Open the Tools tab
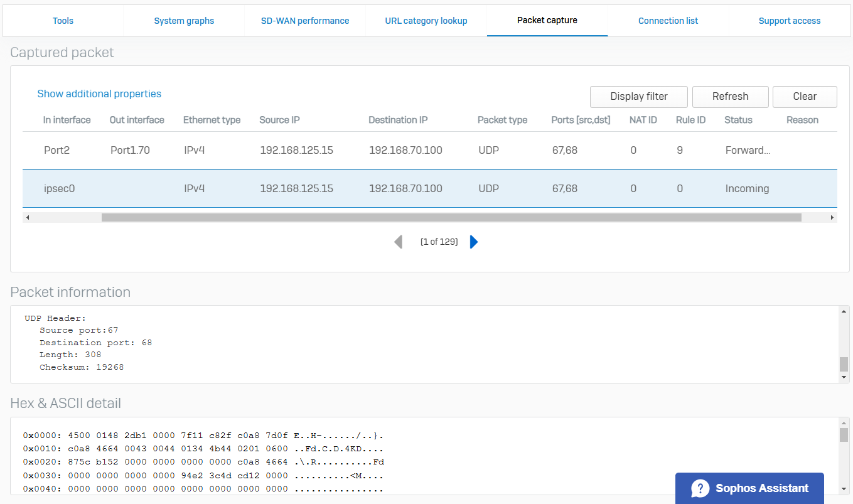The image size is (853, 504). click(63, 21)
